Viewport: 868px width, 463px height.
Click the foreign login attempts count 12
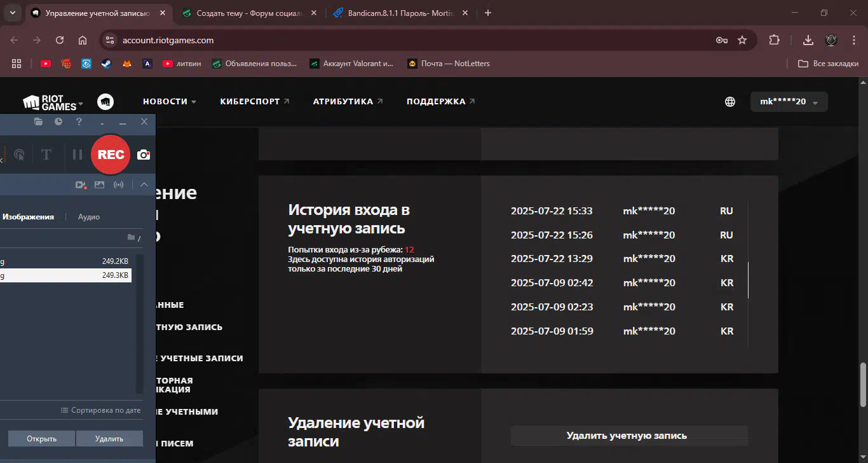point(409,250)
